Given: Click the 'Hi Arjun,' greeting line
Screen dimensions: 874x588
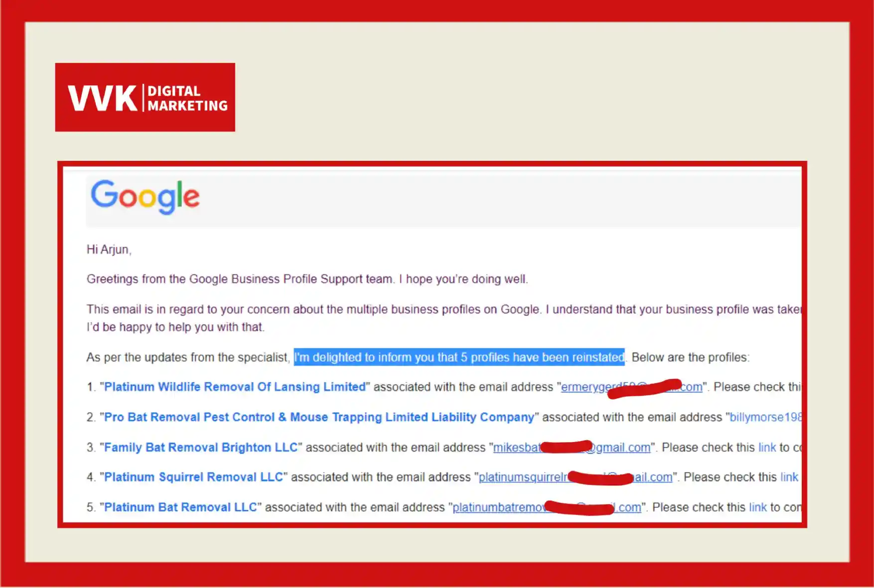Looking at the screenshot, I should 109,249.
